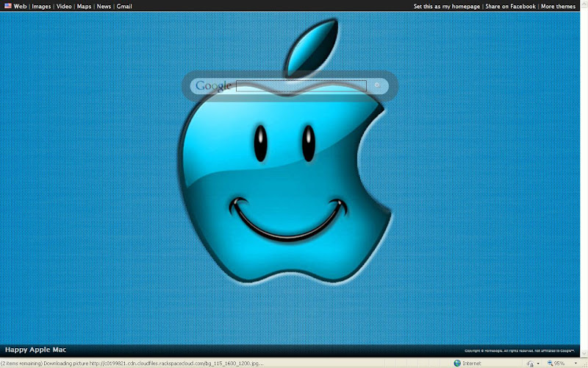This screenshot has height=368, width=588.
Task: Open the Web link
Action: (x=21, y=7)
